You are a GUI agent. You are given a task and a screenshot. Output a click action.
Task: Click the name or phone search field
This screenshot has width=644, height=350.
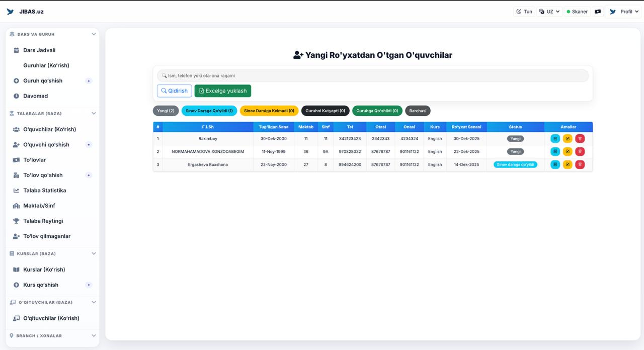pyautogui.click(x=372, y=76)
